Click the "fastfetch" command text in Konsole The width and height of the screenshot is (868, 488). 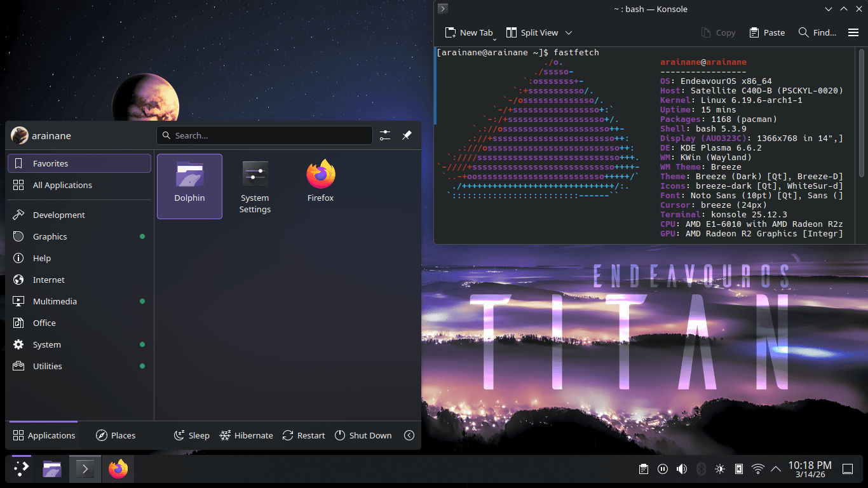tap(576, 52)
